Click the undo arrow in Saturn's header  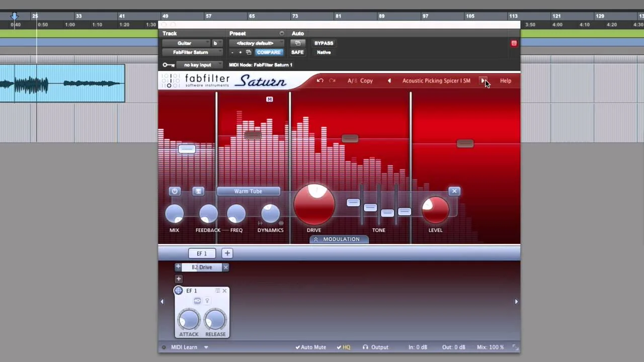click(320, 80)
